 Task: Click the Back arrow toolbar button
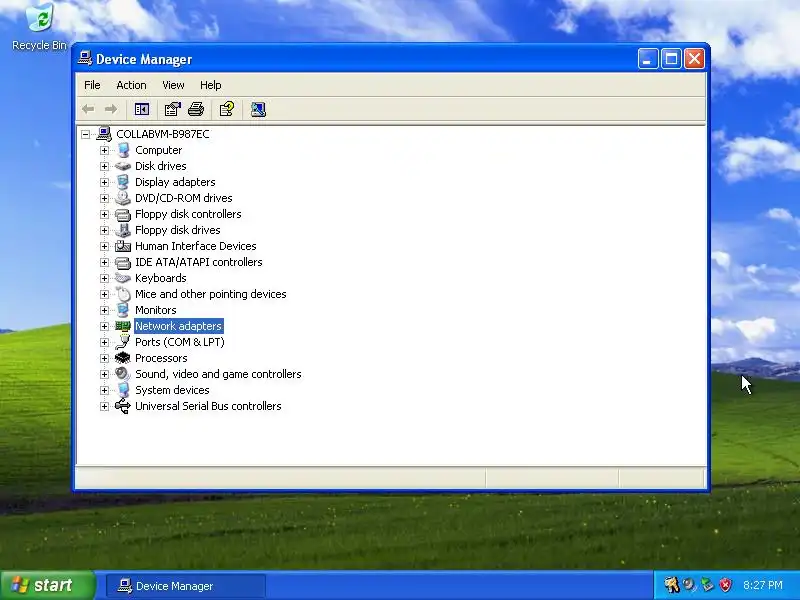pos(88,109)
